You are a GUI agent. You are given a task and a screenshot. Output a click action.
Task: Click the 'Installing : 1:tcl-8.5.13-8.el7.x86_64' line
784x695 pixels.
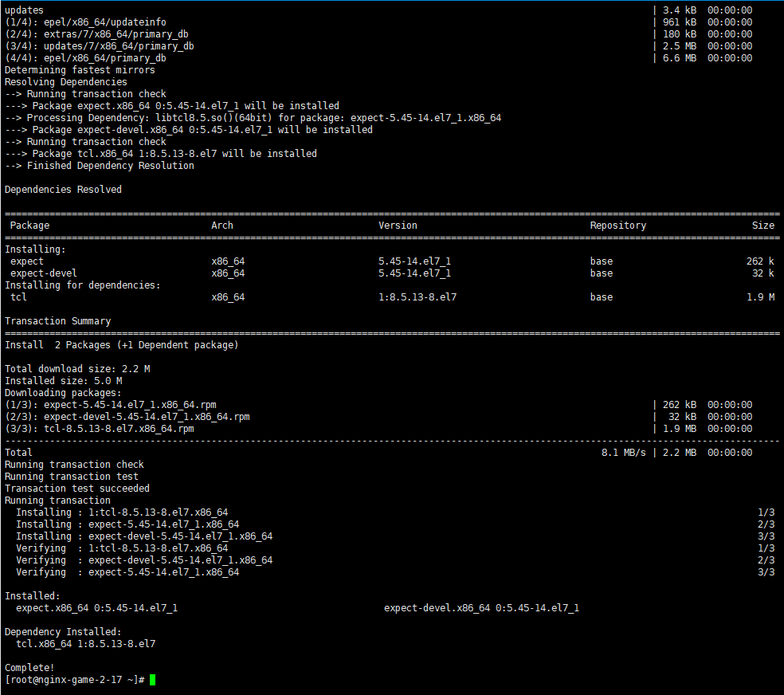tap(122, 512)
